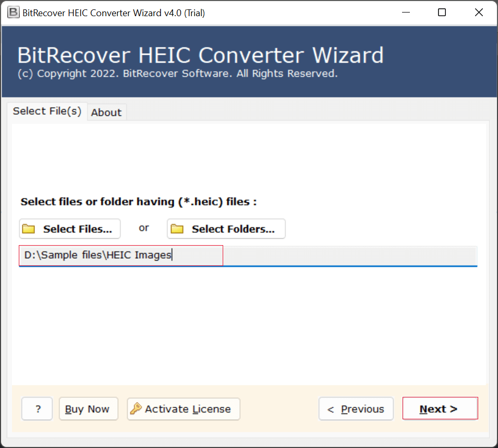Click the BitRecover HEIC Converter Wizard heading
The height and width of the screenshot is (448, 498).
tap(200, 55)
